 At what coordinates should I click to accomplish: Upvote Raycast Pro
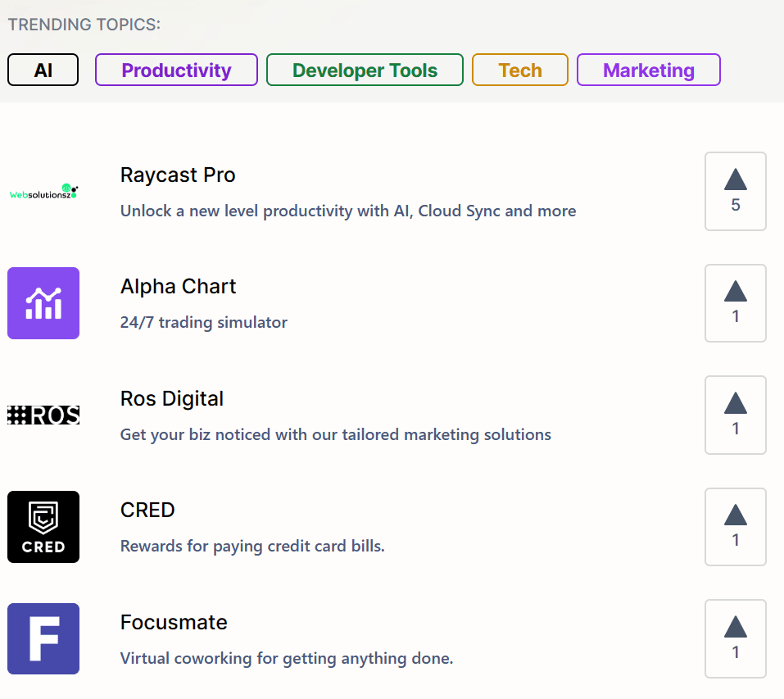point(736,192)
